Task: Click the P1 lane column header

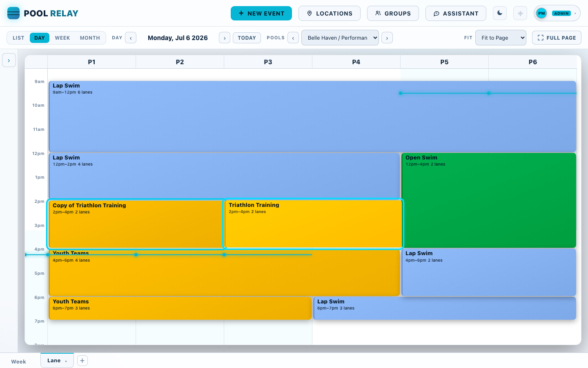Action: [91, 62]
